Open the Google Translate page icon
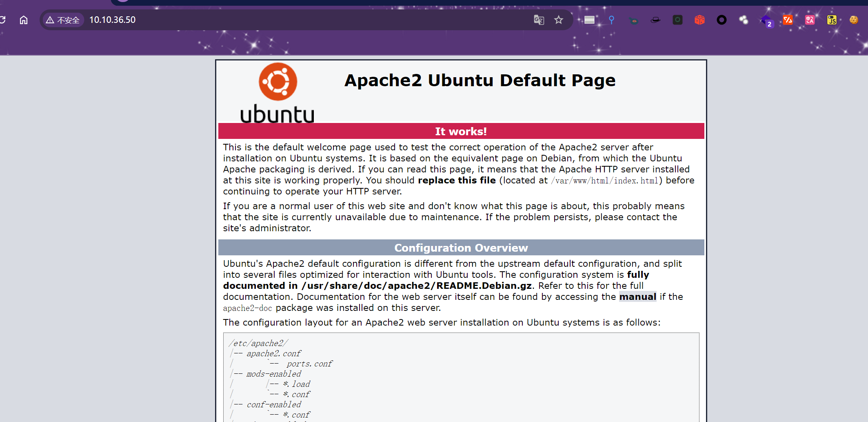Viewport: 868px width, 422px height. click(x=539, y=20)
